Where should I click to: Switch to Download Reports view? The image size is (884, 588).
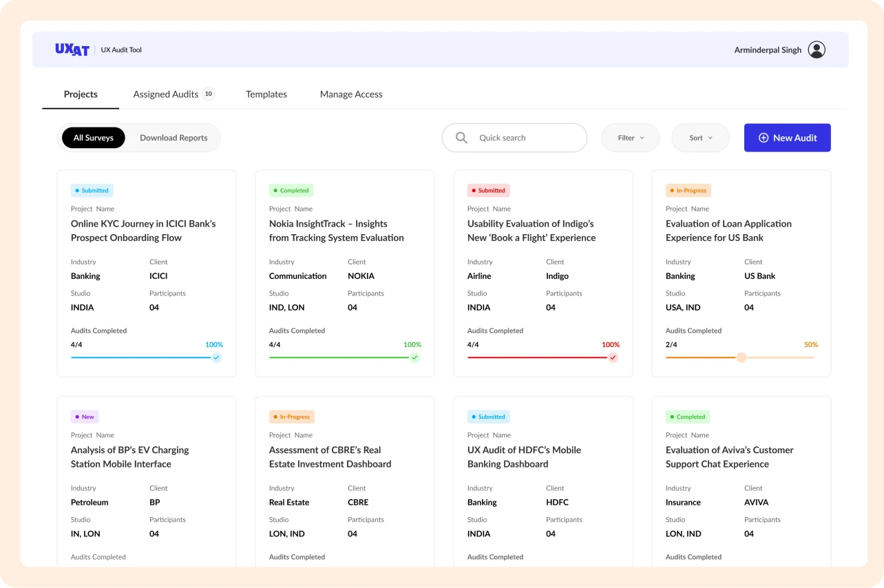(173, 138)
